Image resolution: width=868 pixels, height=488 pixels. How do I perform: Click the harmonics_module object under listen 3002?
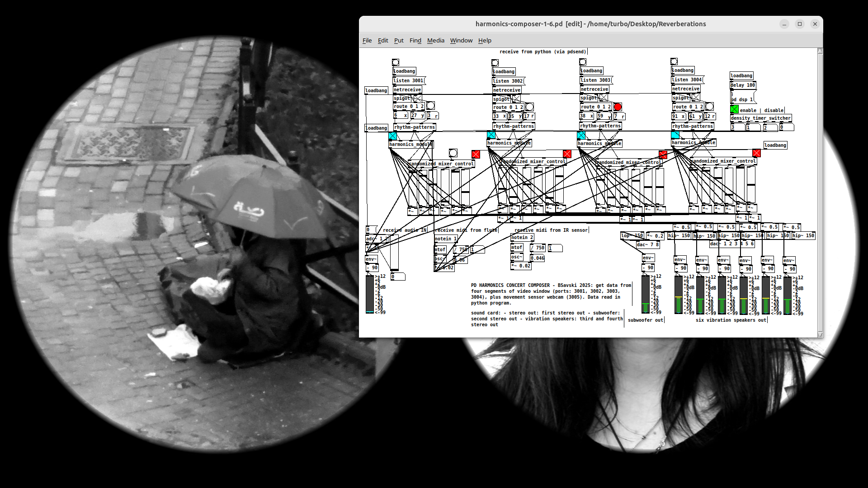point(509,143)
